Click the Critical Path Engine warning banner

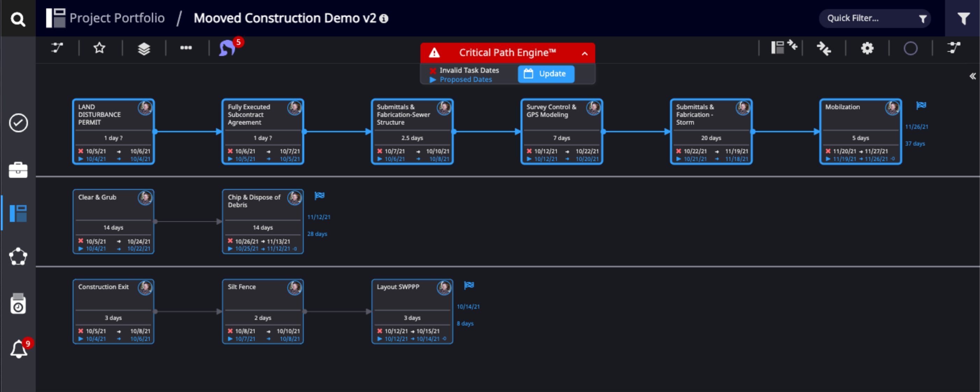pos(507,53)
